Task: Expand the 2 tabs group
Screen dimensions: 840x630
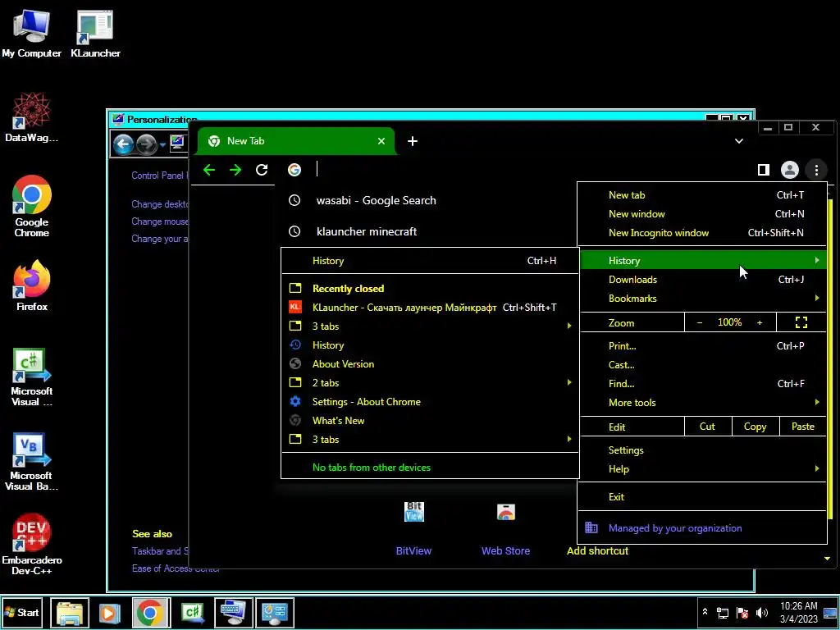Action: (430, 383)
